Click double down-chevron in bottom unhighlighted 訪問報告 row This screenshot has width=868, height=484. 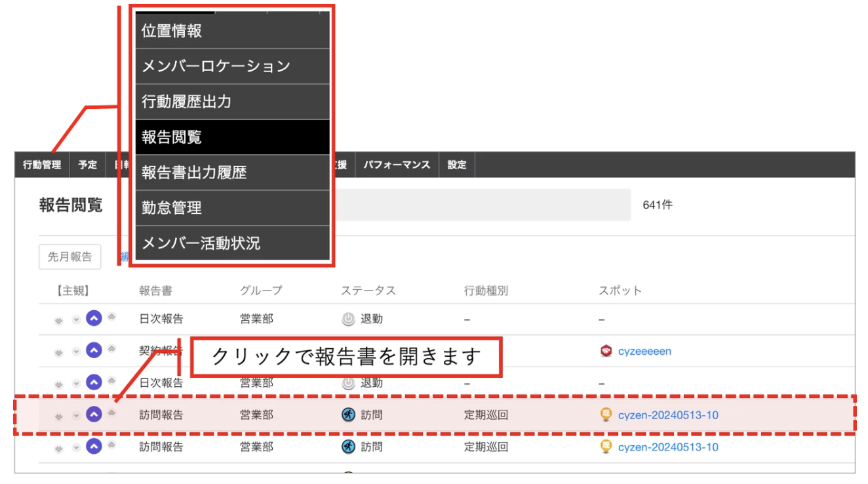pos(59,449)
